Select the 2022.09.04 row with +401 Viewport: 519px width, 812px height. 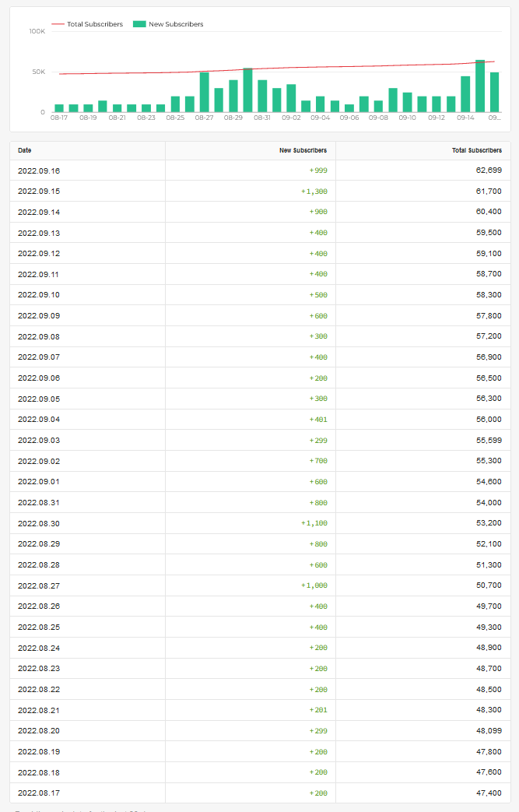[260, 420]
